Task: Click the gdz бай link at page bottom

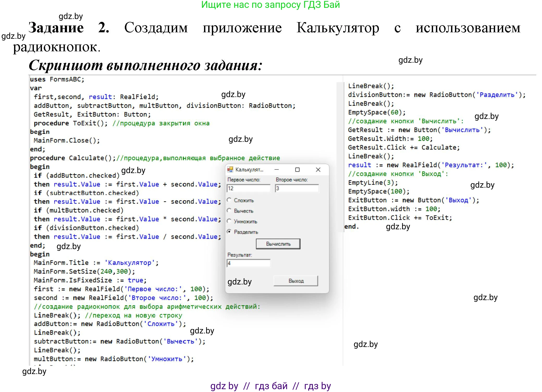Action: click(271, 386)
